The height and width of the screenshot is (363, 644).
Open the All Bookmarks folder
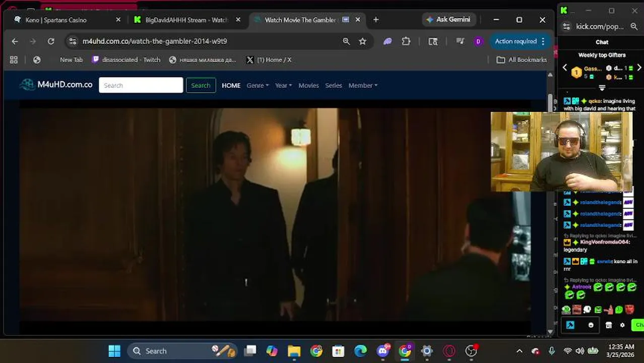[x=522, y=59]
